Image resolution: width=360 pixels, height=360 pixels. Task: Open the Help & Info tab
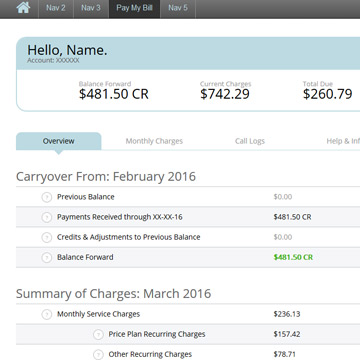point(343,141)
